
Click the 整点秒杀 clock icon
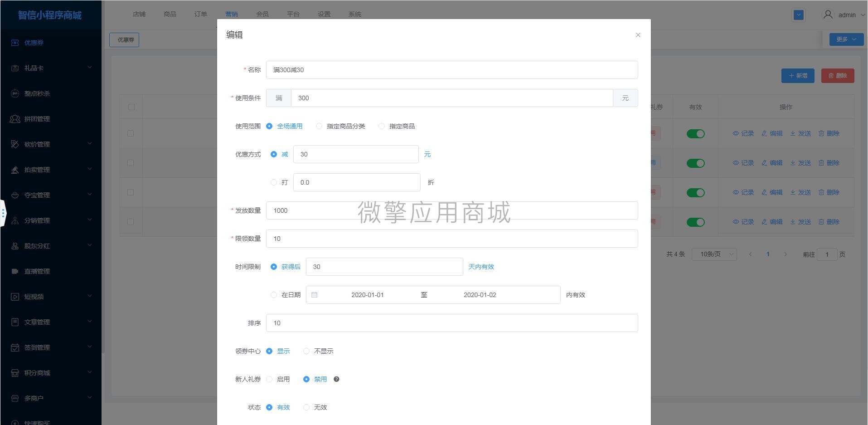[x=15, y=93]
